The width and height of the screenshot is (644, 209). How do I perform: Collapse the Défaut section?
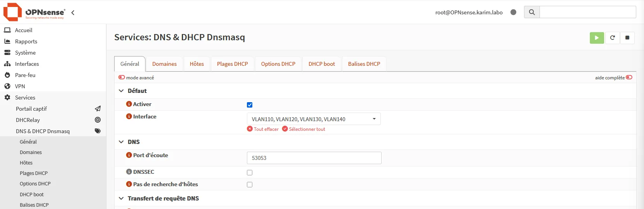click(x=121, y=91)
